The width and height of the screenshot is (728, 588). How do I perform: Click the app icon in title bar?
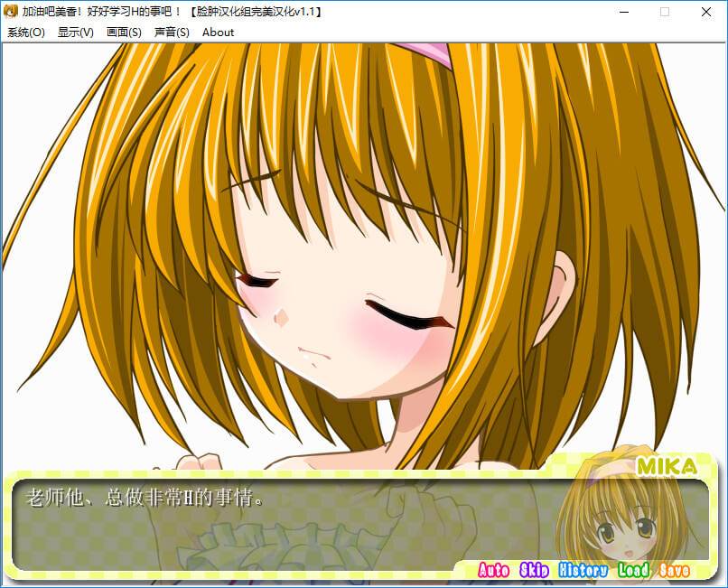click(11, 12)
